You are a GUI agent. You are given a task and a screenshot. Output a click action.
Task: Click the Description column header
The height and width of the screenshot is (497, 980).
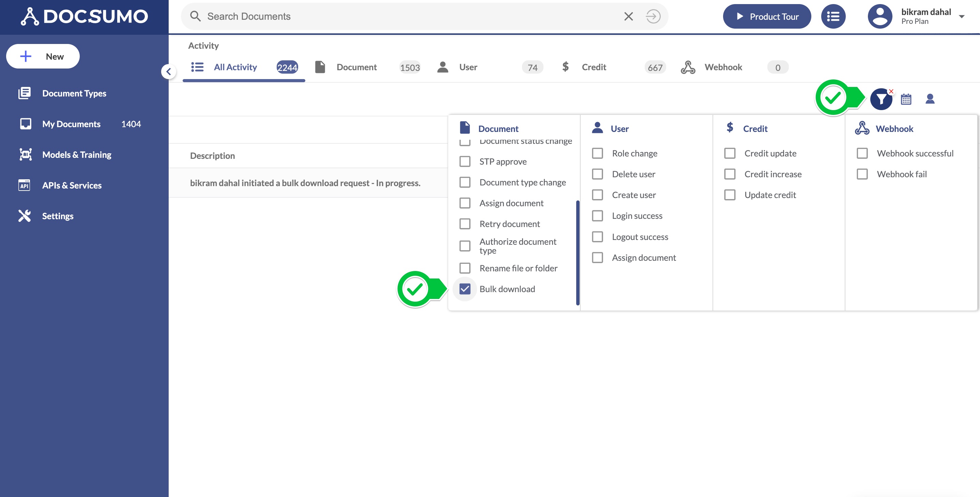point(212,156)
